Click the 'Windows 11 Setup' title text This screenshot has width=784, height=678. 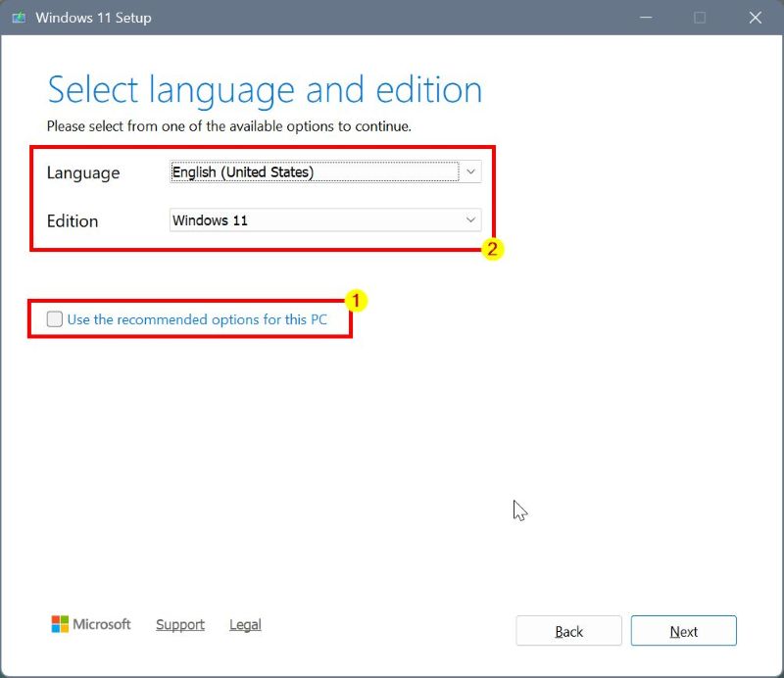pos(93,18)
